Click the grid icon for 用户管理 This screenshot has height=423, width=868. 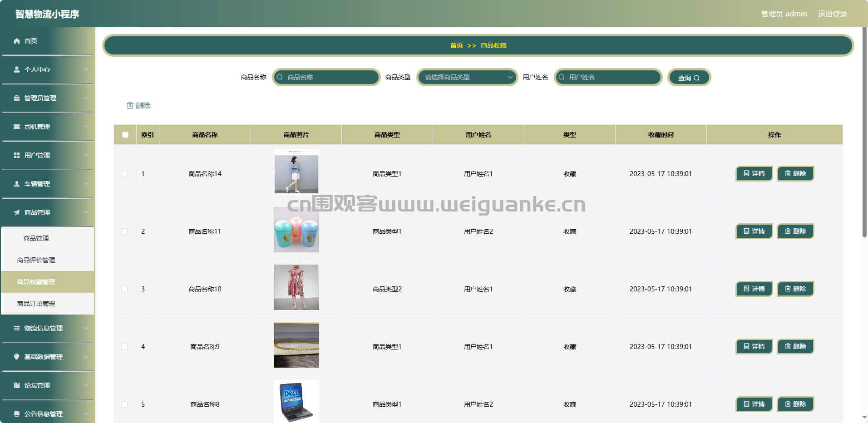point(17,155)
